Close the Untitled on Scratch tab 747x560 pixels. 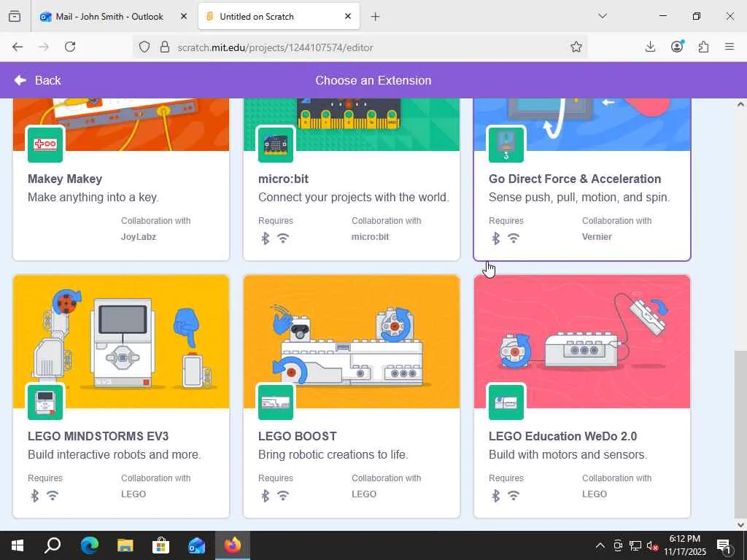[348, 16]
